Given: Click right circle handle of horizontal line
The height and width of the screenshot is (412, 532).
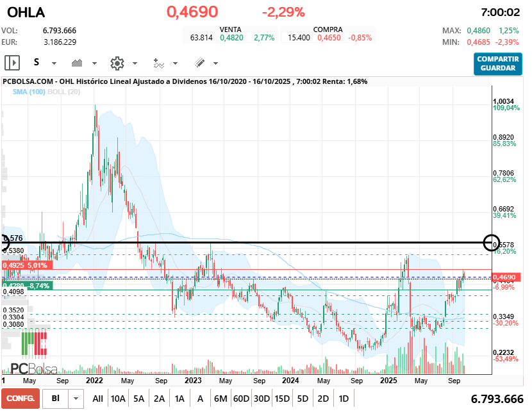Looking at the screenshot, I should tap(491, 243).
